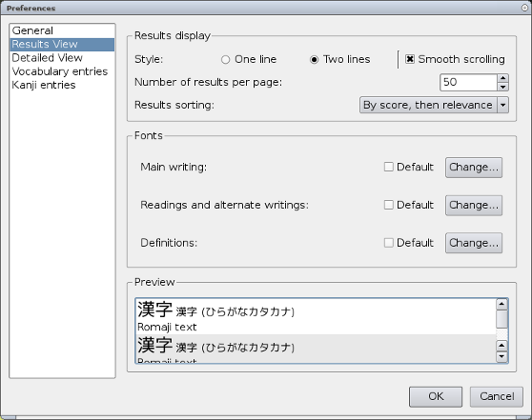
Task: Cancel the Preferences dialog
Action: pyautogui.click(x=497, y=396)
